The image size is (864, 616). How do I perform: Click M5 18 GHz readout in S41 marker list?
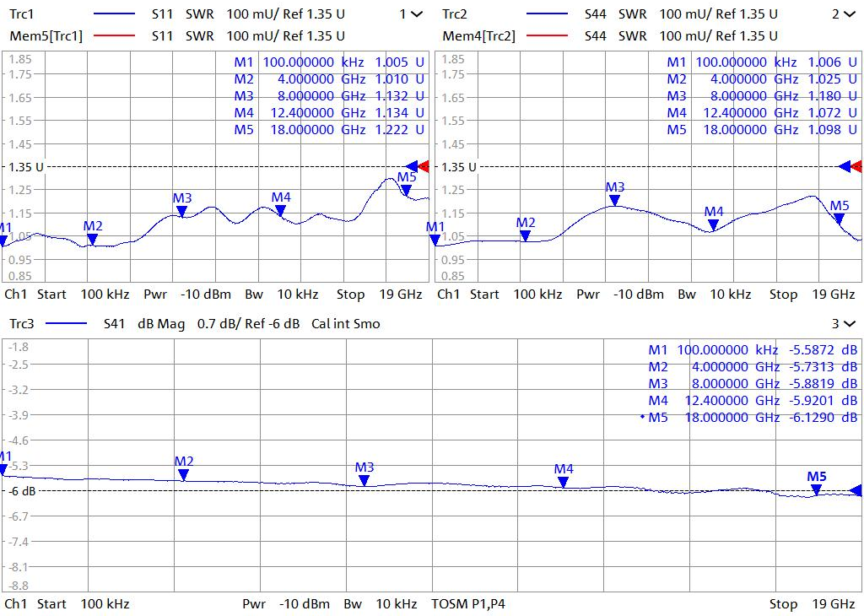[751, 417]
